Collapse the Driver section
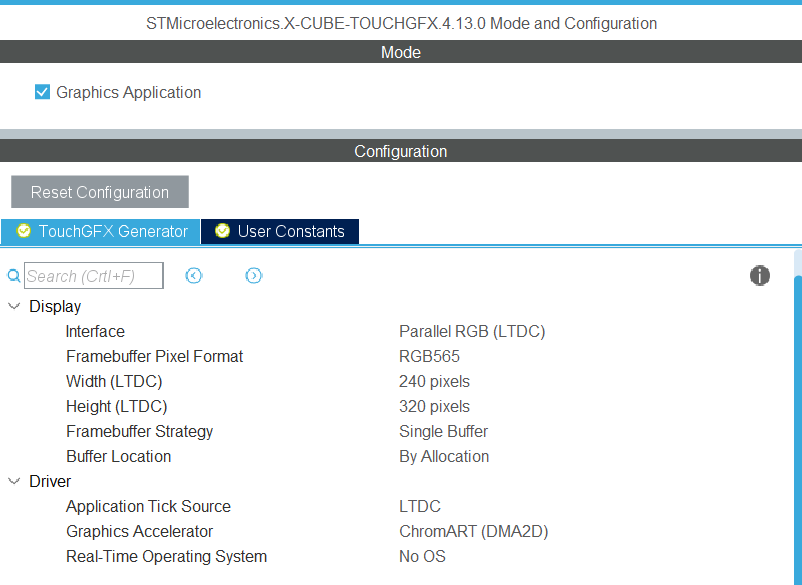The height and width of the screenshot is (585, 802). (14, 481)
